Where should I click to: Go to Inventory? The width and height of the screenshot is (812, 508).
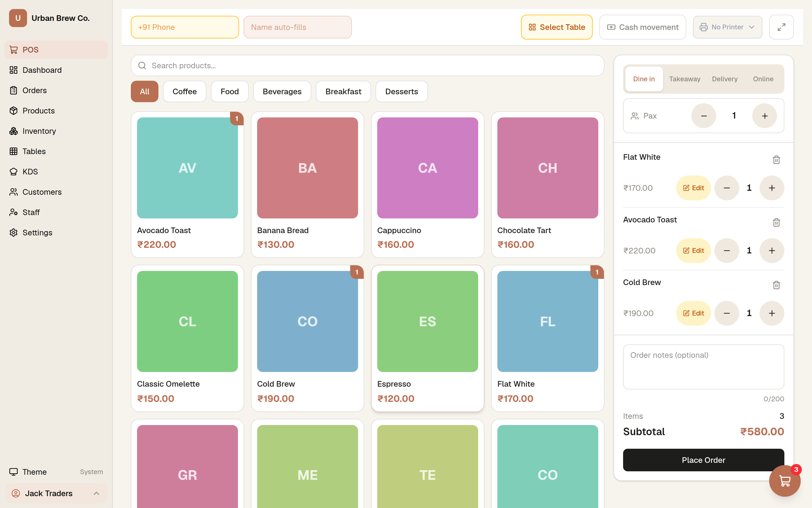click(x=56, y=131)
